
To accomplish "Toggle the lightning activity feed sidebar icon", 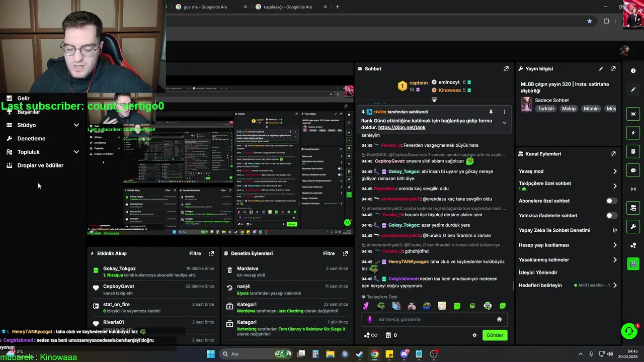I will (633, 133).
